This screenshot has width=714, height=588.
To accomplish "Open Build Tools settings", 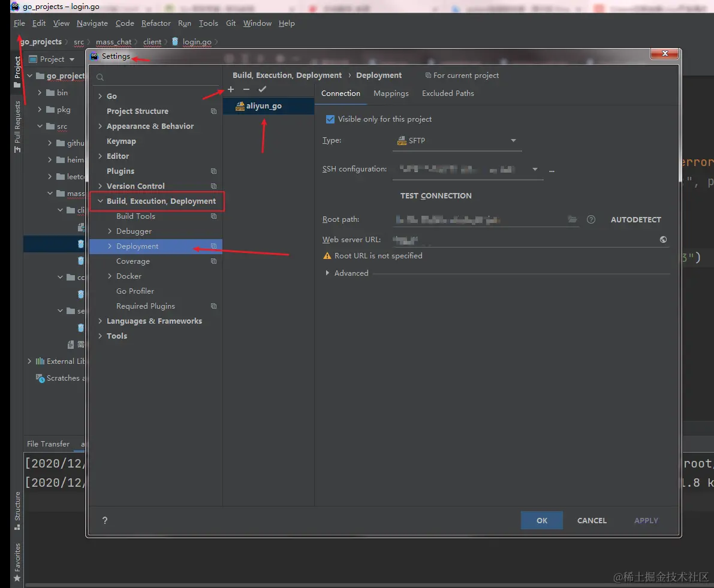I will coord(135,216).
